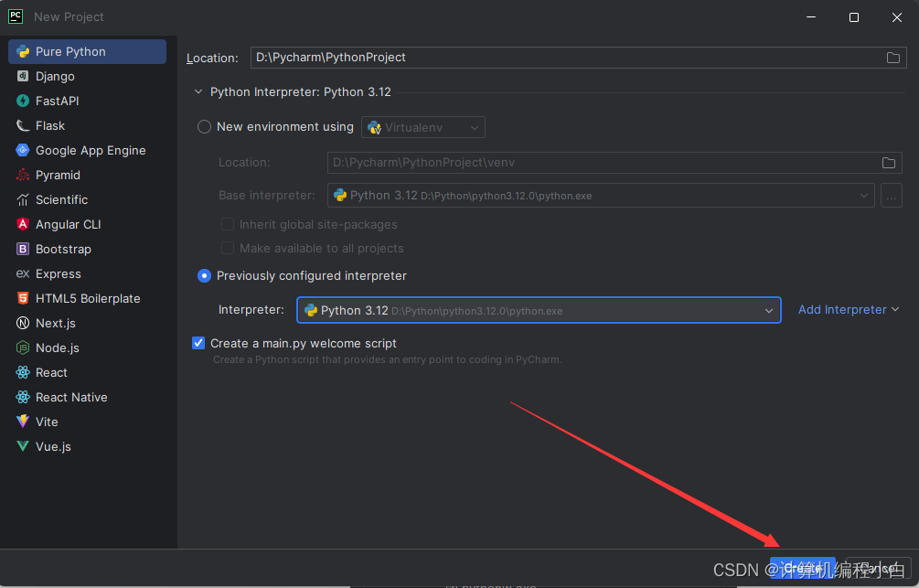This screenshot has height=588, width=919.
Task: Select Previously configured interpreter radio button
Action: (204, 275)
